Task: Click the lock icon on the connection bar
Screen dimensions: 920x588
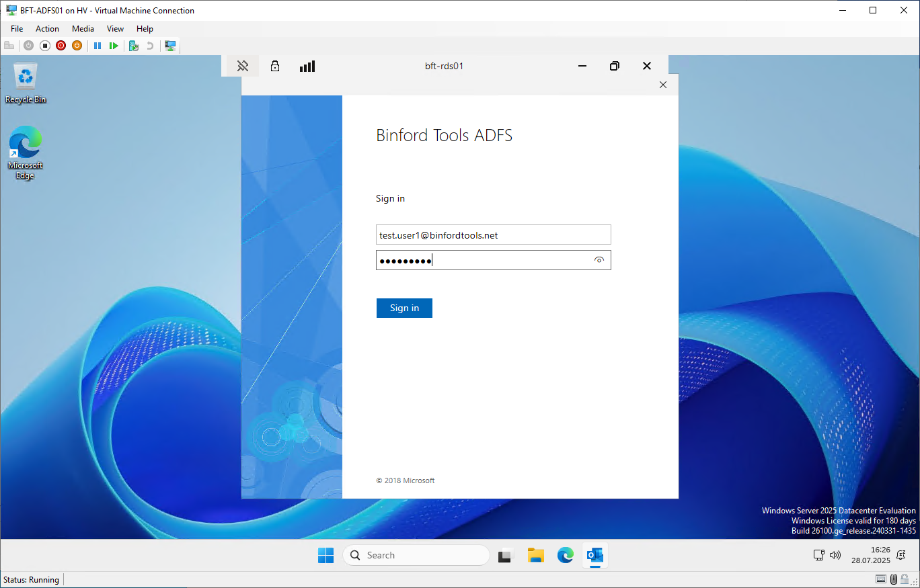Action: coord(275,66)
